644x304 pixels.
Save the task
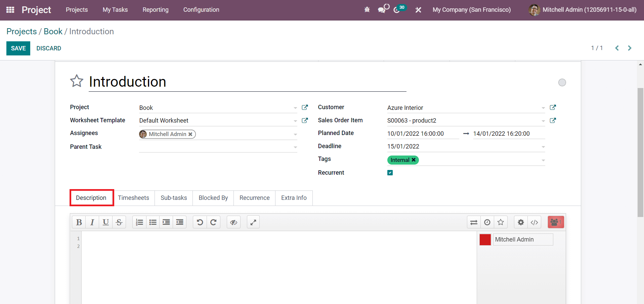18,48
